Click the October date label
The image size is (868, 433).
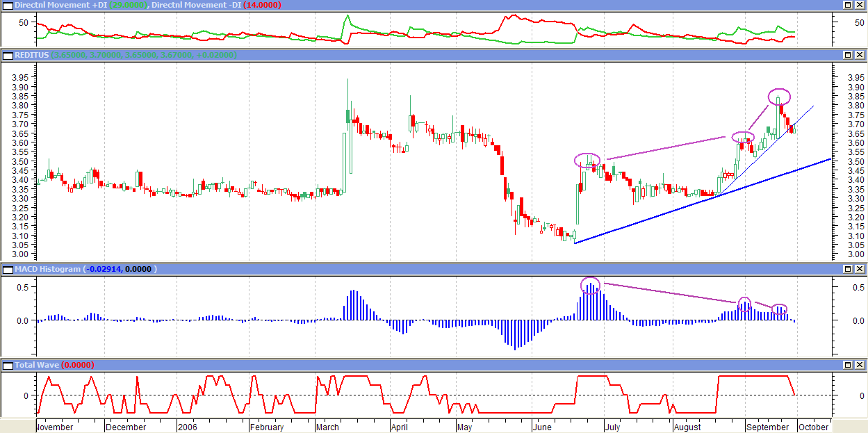coord(812,427)
